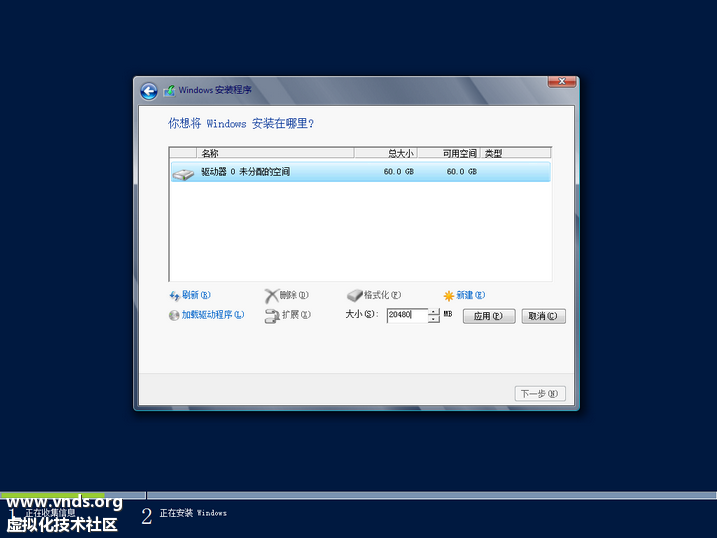This screenshot has height=538, width=717.
Task: Select the 驱动器 0 未分配的空间 row
Action: (361, 172)
